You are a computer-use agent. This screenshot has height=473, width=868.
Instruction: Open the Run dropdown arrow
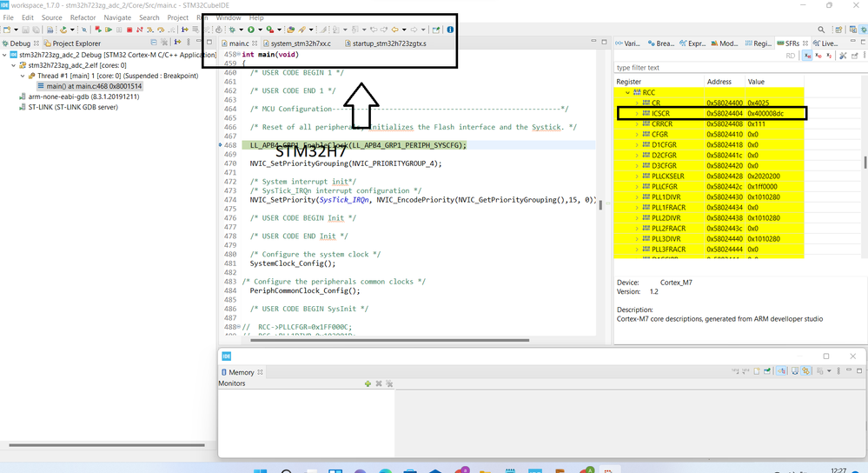(x=260, y=30)
